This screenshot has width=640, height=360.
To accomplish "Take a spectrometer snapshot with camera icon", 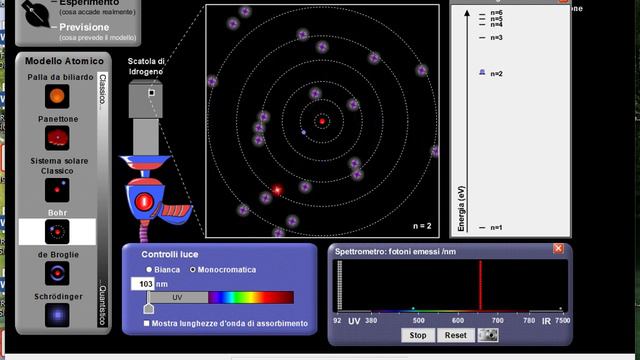I will 488,335.
